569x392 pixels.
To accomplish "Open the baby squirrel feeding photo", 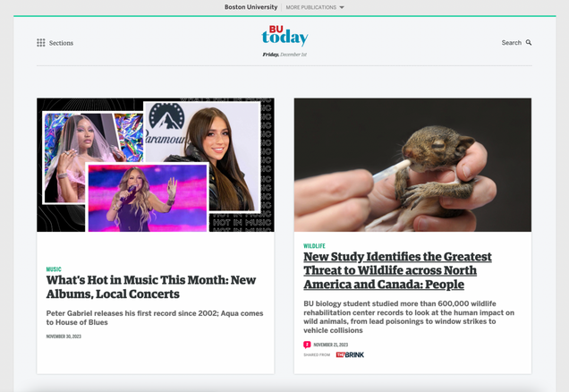I will 412,165.
